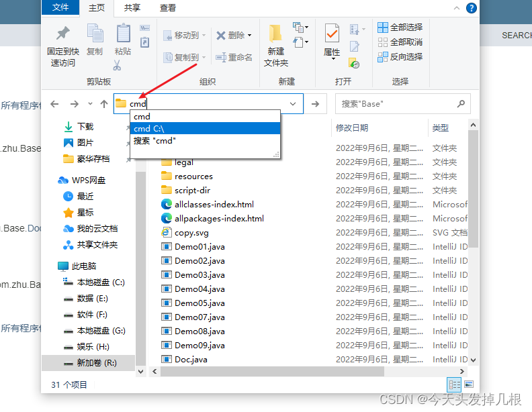Go up one folder level

(x=104, y=104)
